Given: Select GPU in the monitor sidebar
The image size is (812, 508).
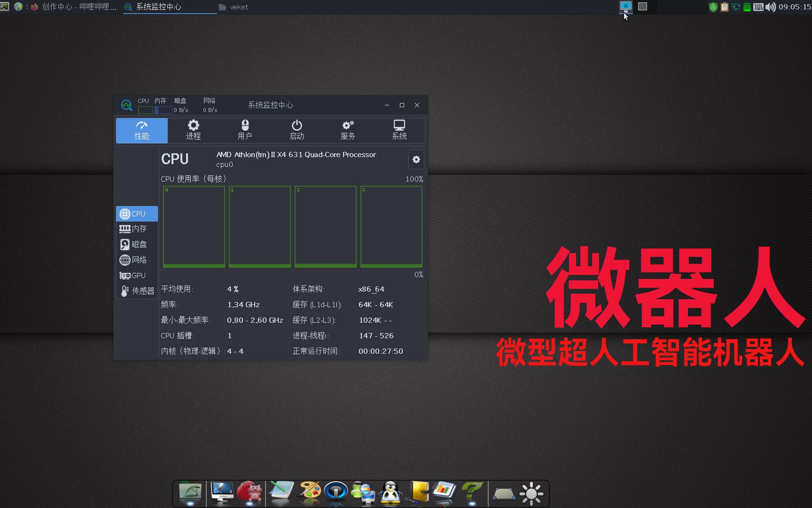Looking at the screenshot, I should (x=137, y=275).
